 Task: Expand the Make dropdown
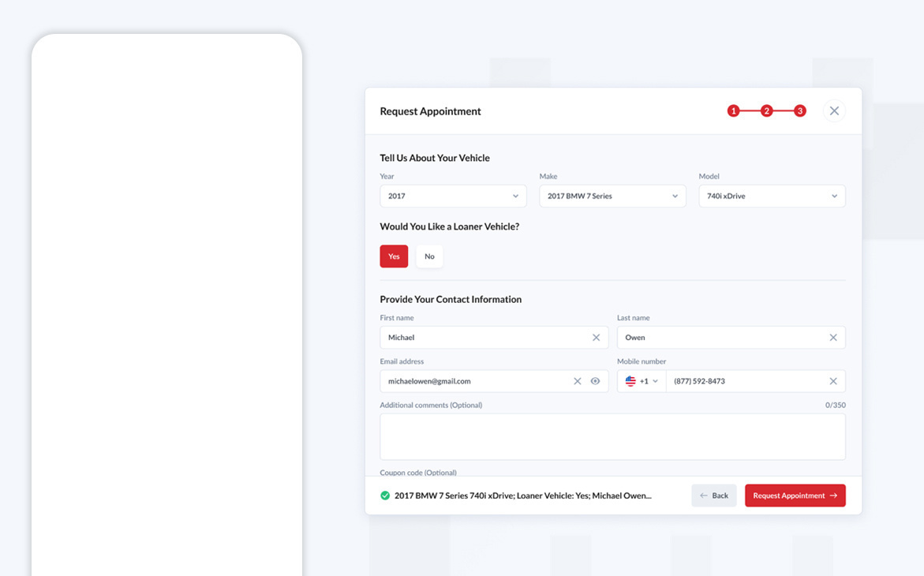point(612,196)
